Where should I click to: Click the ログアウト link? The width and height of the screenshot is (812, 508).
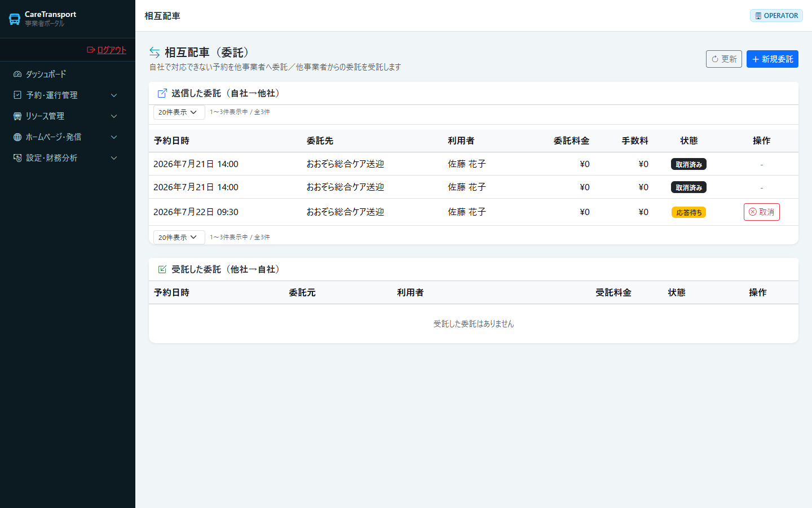(112, 50)
